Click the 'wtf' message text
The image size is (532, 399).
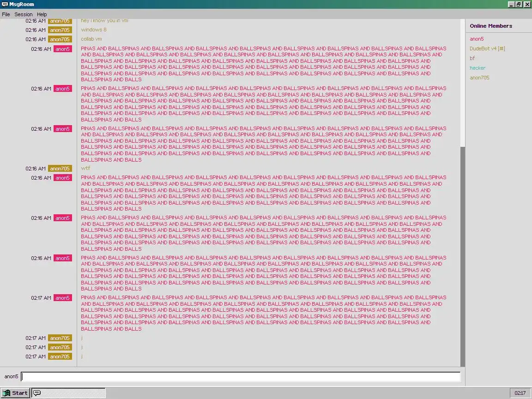click(85, 168)
